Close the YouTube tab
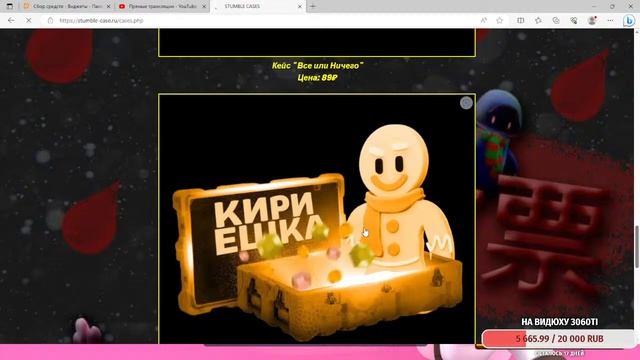This screenshot has width=640, height=360. click(204, 7)
